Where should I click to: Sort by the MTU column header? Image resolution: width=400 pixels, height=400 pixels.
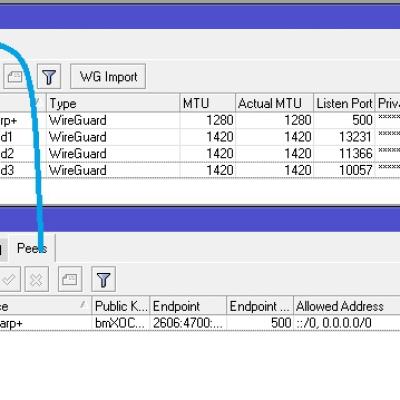point(207,103)
